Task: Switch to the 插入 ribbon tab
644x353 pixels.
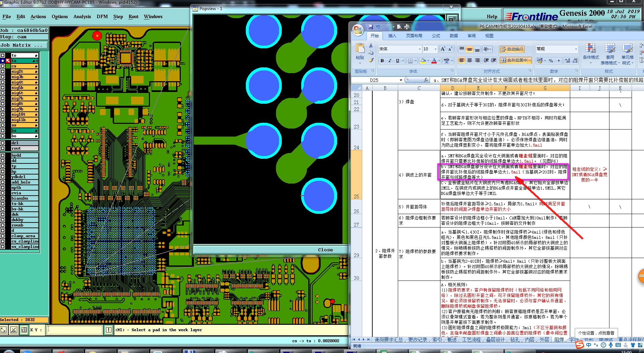Action: 392,36
